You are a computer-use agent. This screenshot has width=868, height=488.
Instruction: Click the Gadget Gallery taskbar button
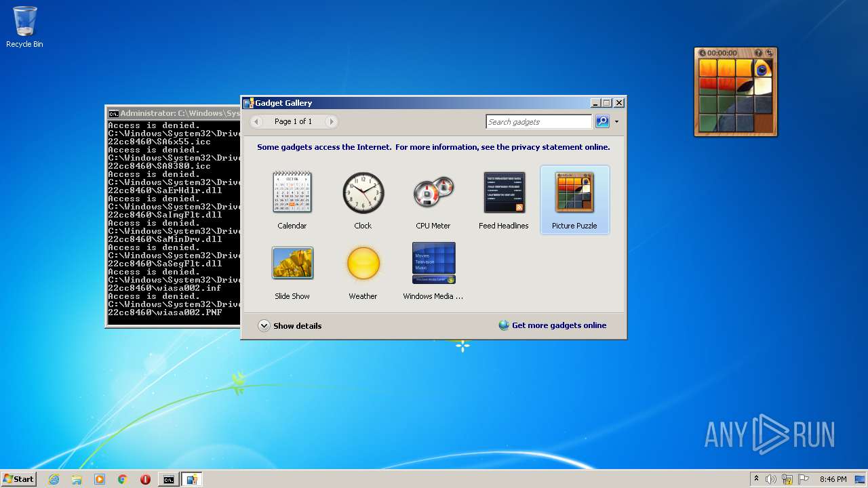(x=192, y=479)
